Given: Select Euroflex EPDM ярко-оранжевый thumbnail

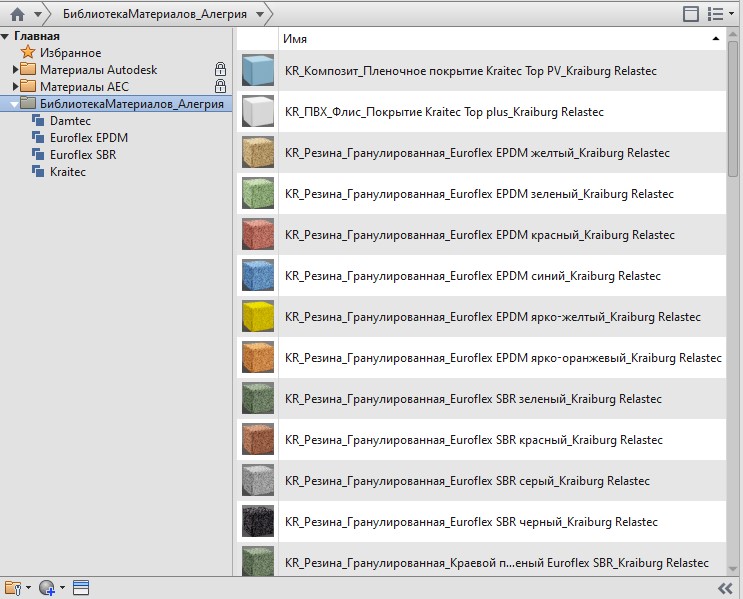Looking at the screenshot, I should point(258,357).
